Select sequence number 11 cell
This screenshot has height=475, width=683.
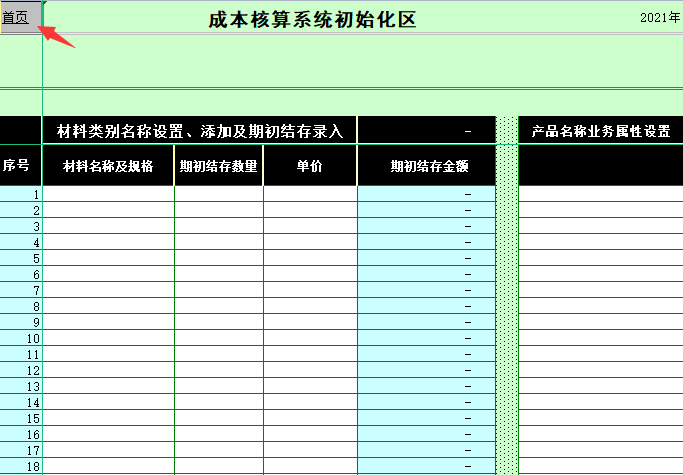click(x=21, y=354)
